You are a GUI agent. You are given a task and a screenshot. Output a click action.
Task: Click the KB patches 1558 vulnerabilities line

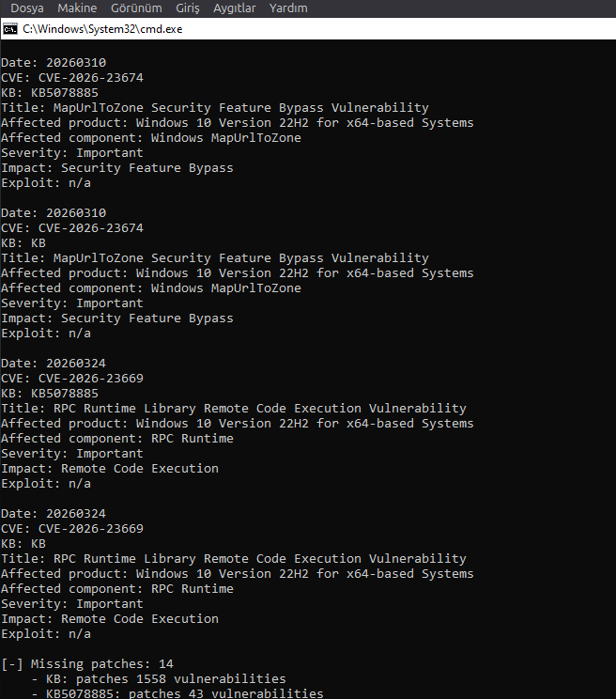tap(159, 679)
